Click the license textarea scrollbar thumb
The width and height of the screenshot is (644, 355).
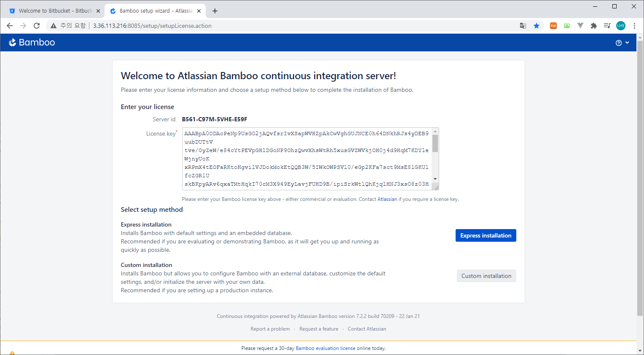click(x=435, y=143)
